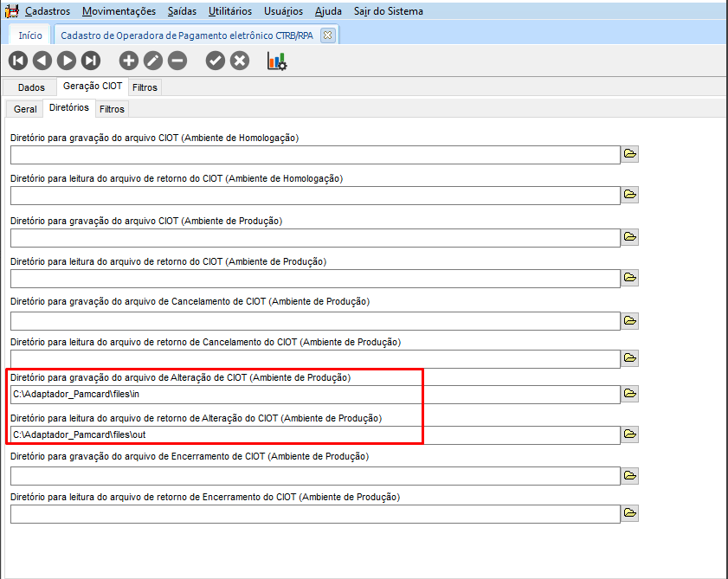Go to the next record
Viewport: 728px width, 579px height.
[67, 61]
